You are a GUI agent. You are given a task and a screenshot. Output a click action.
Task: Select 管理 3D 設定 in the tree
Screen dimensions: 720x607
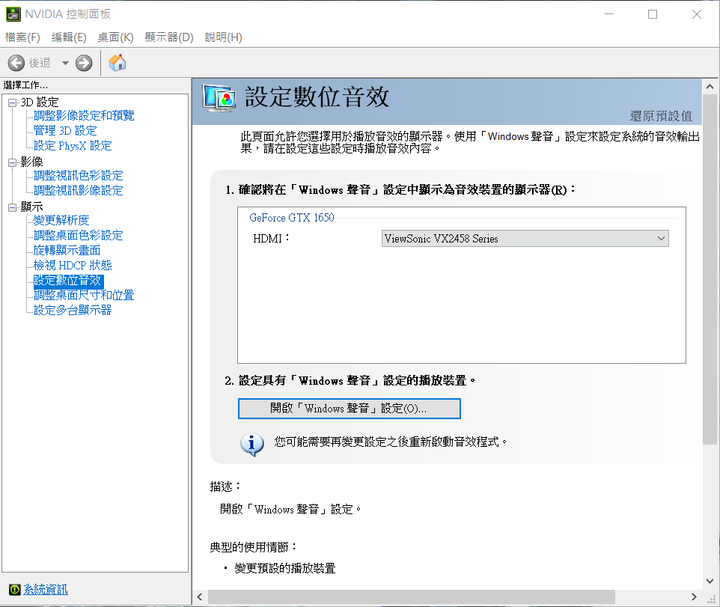click(65, 131)
